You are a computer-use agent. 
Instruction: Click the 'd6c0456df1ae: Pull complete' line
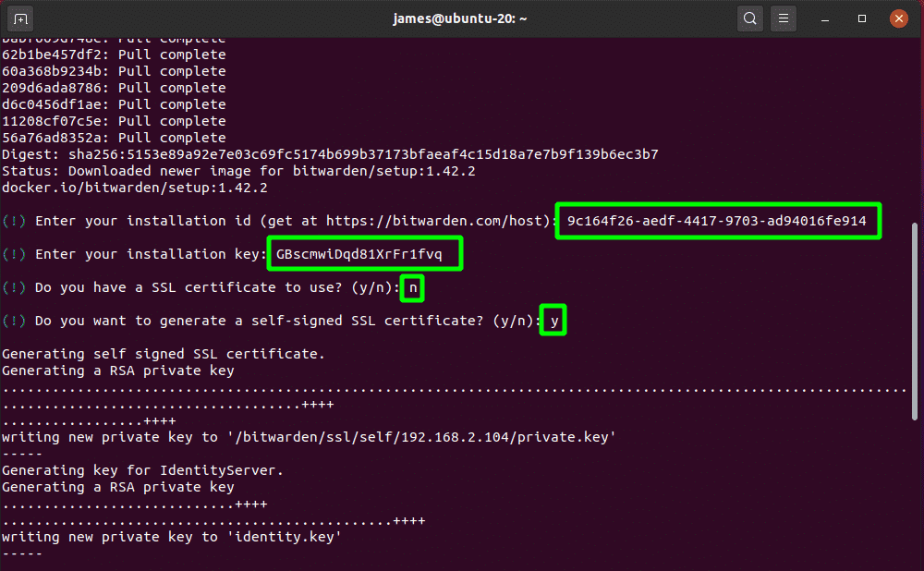pyautogui.click(x=114, y=104)
